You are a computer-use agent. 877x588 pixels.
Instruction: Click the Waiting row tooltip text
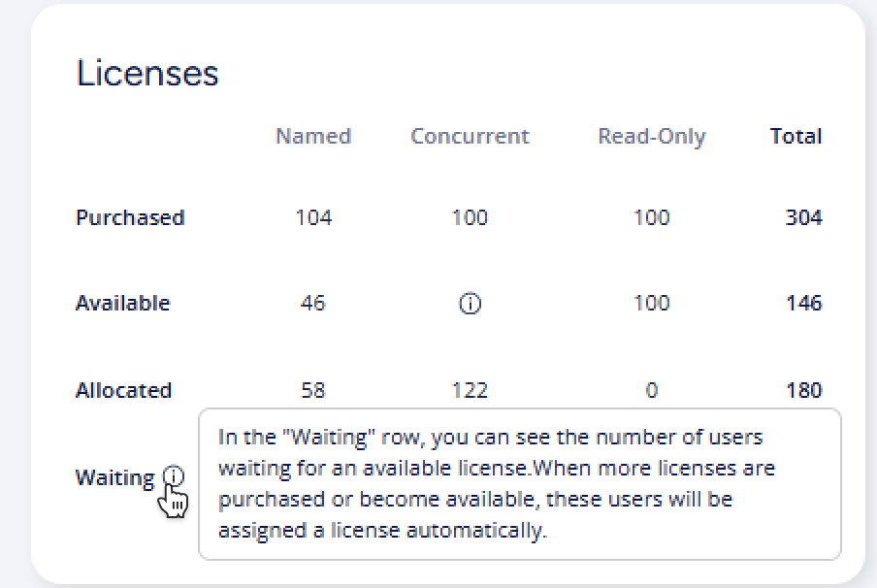[495, 484]
